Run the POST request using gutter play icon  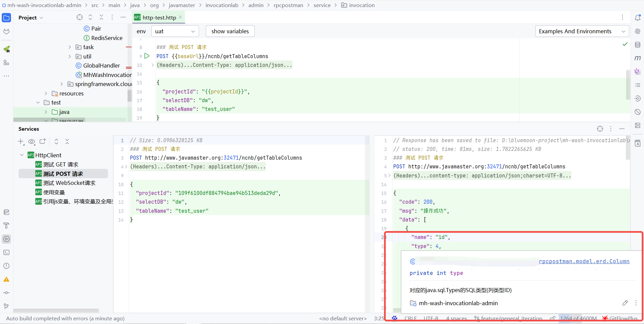(147, 56)
